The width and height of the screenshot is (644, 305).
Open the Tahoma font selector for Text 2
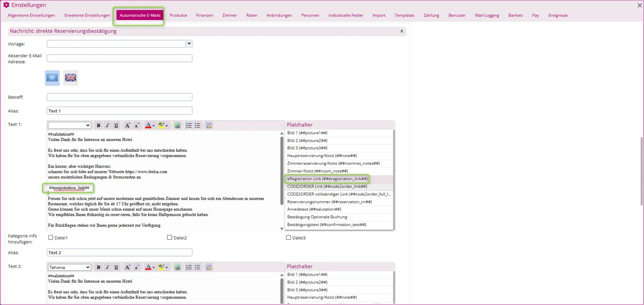pos(69,267)
